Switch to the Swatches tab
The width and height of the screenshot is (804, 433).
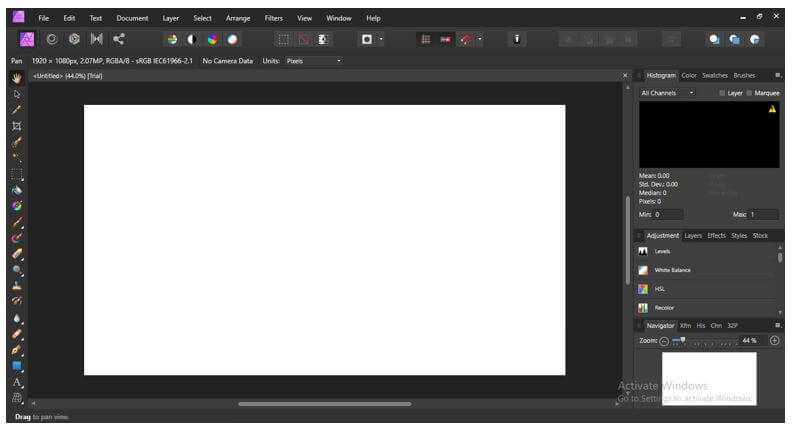715,75
